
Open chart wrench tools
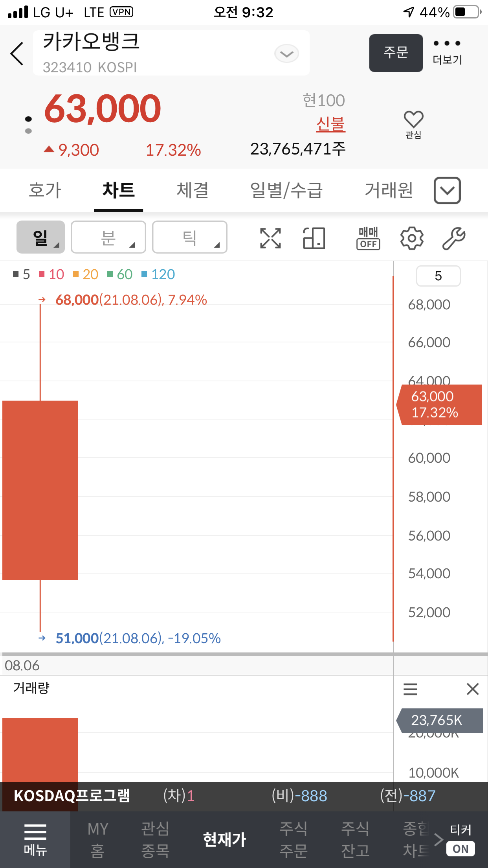click(453, 238)
